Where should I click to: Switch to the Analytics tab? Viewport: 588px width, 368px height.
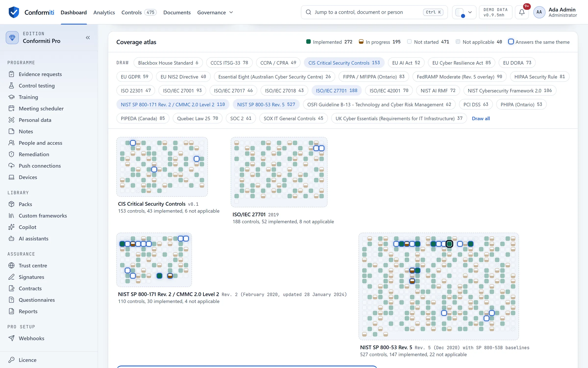(104, 12)
